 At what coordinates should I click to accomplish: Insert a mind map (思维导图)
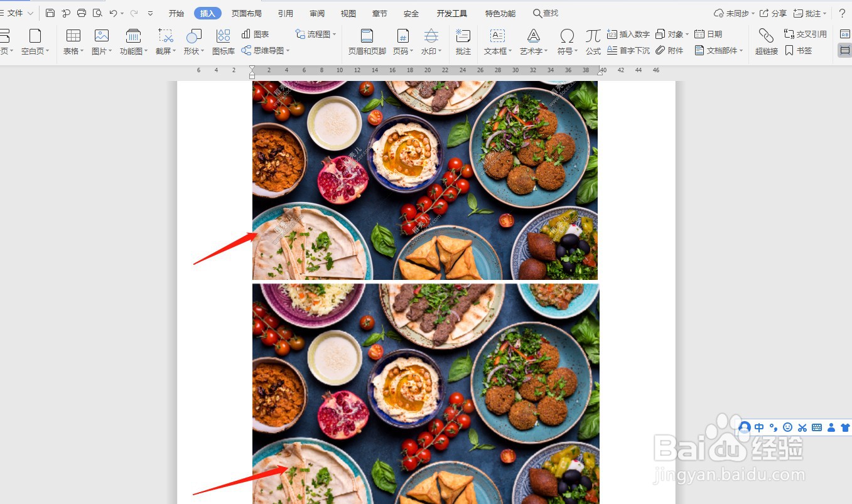(266, 50)
